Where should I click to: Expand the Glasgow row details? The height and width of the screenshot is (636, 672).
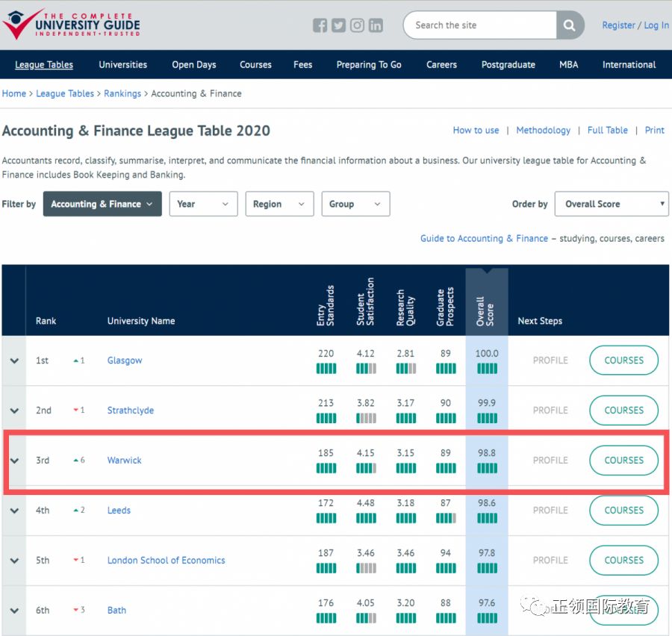point(15,361)
